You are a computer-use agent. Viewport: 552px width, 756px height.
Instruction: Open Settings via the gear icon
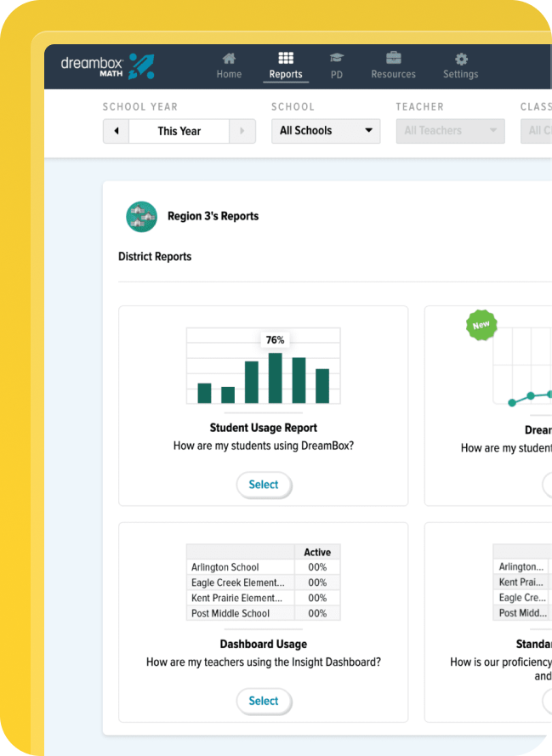click(x=461, y=59)
